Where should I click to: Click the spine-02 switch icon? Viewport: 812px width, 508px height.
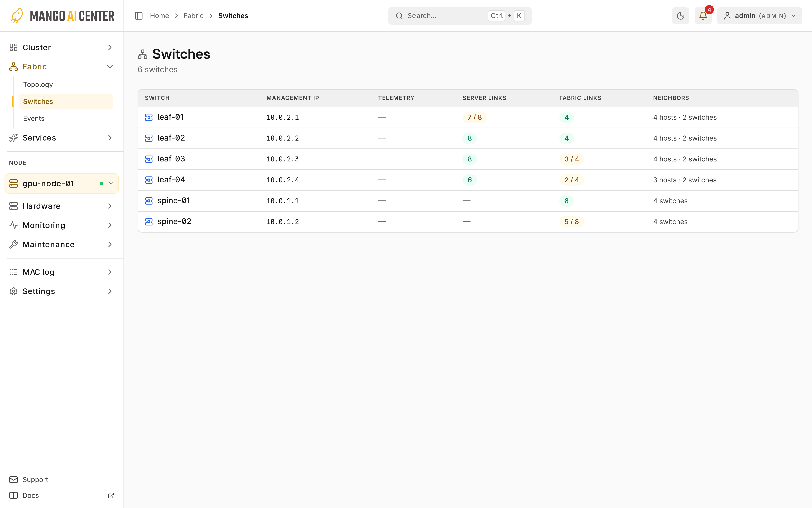149,221
